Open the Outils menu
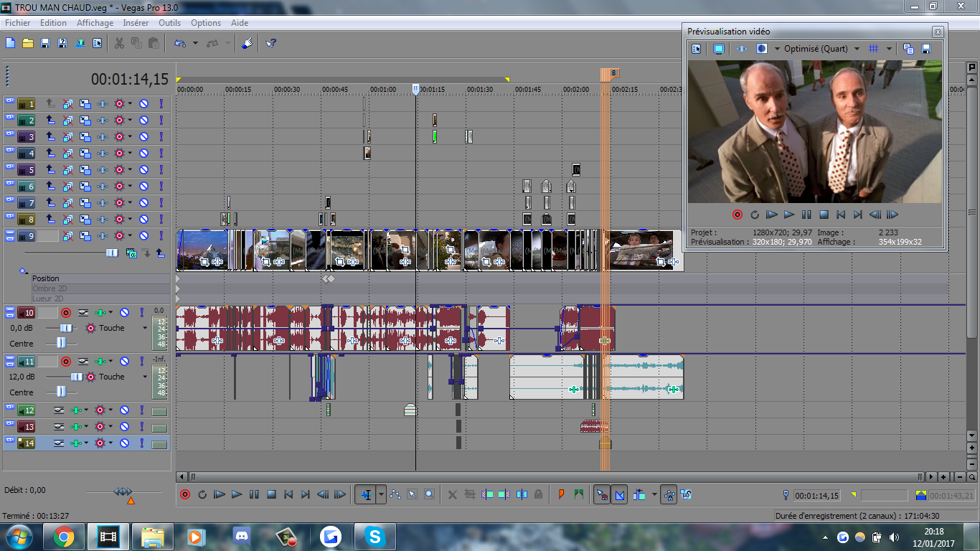980x551 pixels. pos(170,23)
